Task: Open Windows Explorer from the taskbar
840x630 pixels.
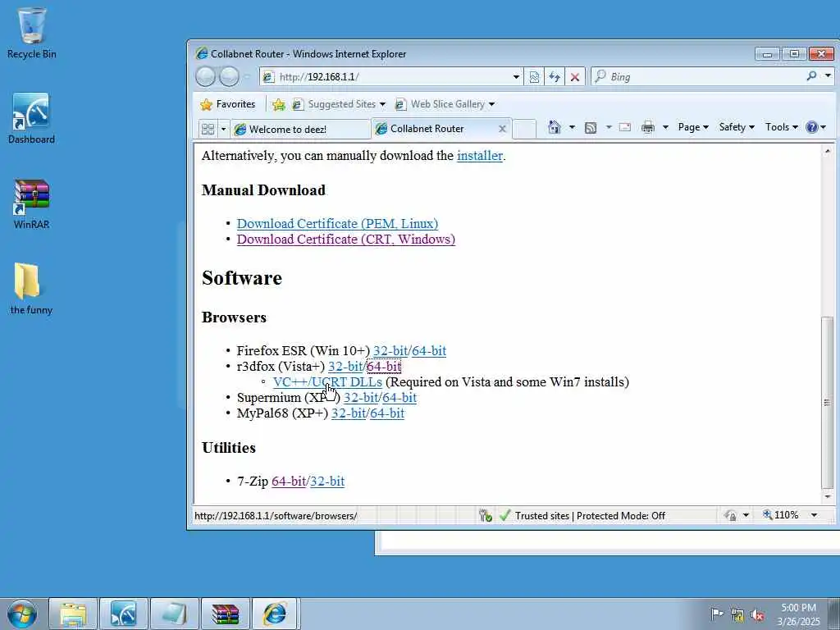Action: pyautogui.click(x=73, y=614)
